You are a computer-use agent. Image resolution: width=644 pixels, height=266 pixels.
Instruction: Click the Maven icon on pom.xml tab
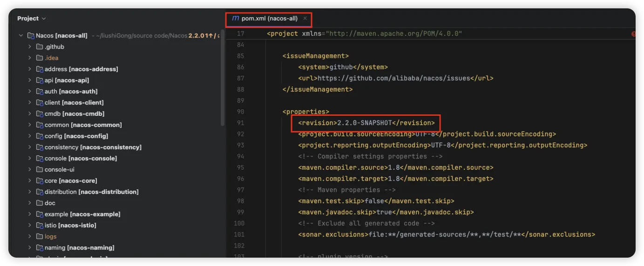tap(236, 19)
